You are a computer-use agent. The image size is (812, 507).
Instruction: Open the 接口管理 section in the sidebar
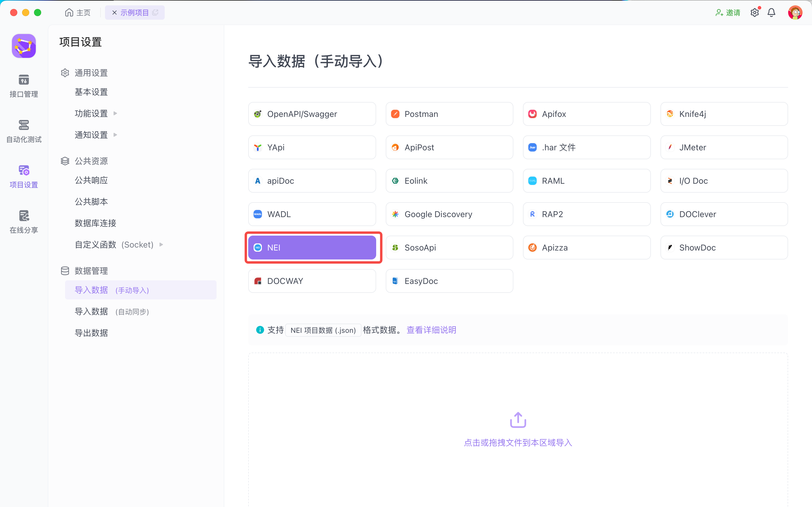coord(24,86)
